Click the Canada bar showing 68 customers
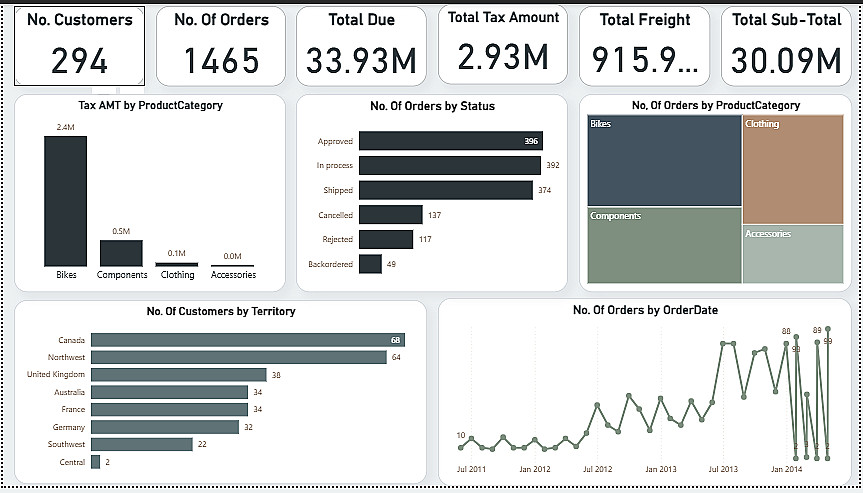Viewport: 863px width, 493px height. point(248,340)
